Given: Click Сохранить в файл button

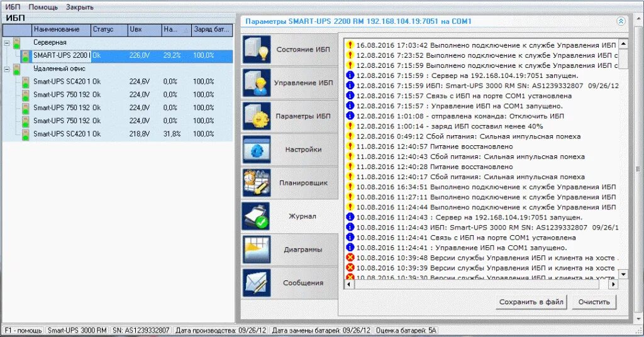Looking at the screenshot, I should click(x=531, y=302).
